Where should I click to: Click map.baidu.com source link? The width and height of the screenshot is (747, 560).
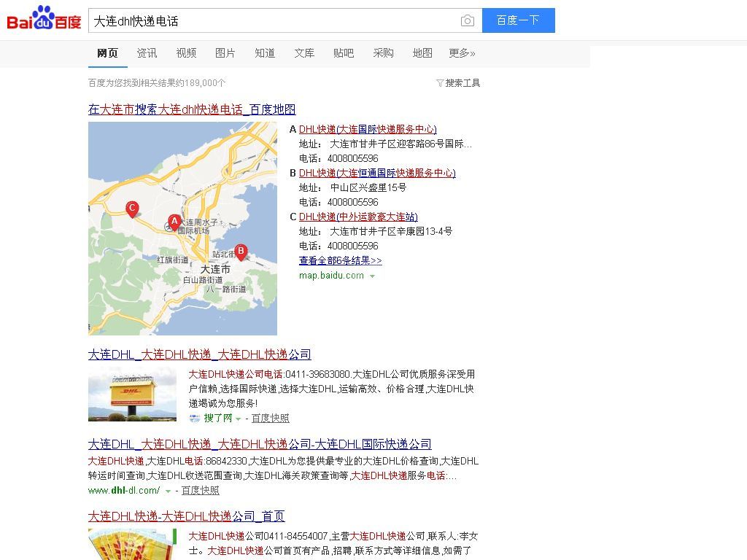(331, 276)
